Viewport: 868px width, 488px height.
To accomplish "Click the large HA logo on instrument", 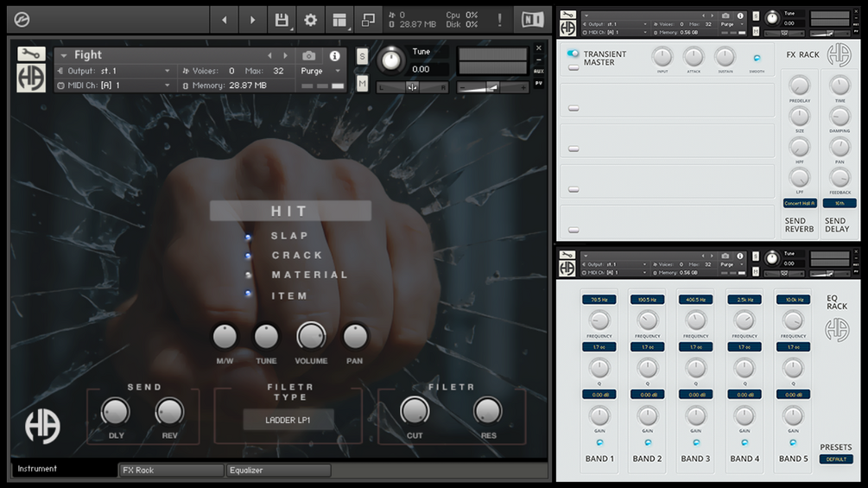I will 42,426.
